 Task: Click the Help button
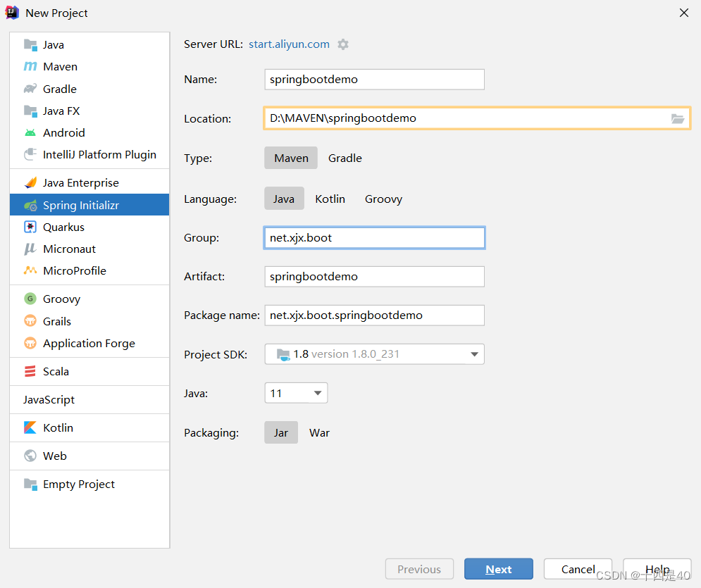pos(657,569)
